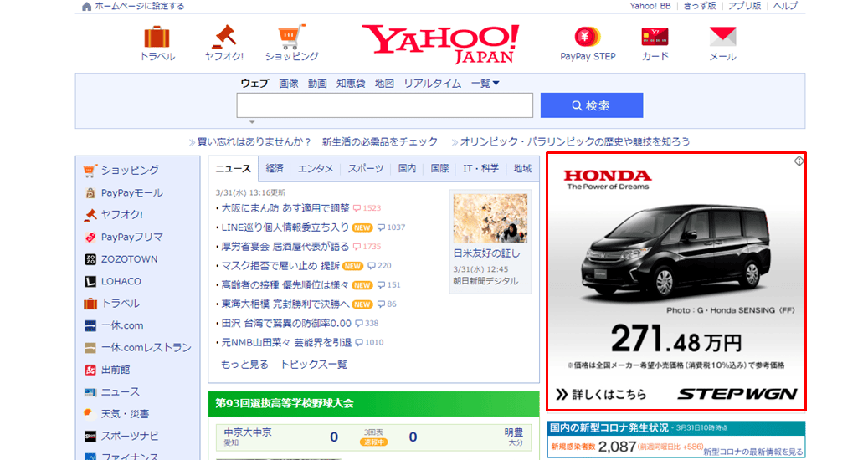Open the Mail envelope icon
The height and width of the screenshot is (460, 868).
click(x=722, y=37)
